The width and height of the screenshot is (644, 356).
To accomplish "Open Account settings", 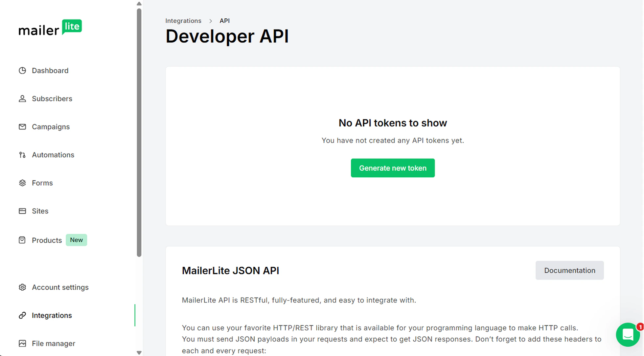I will [x=60, y=287].
